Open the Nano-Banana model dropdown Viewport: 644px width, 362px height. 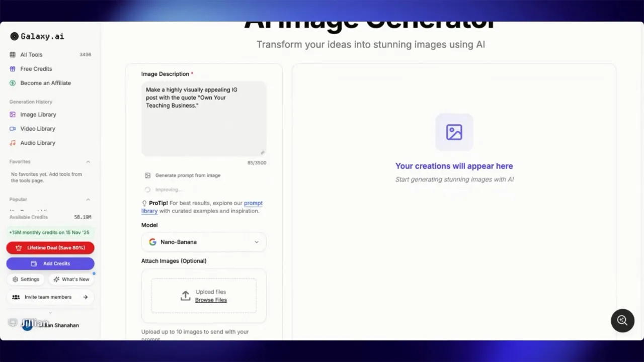pos(204,242)
